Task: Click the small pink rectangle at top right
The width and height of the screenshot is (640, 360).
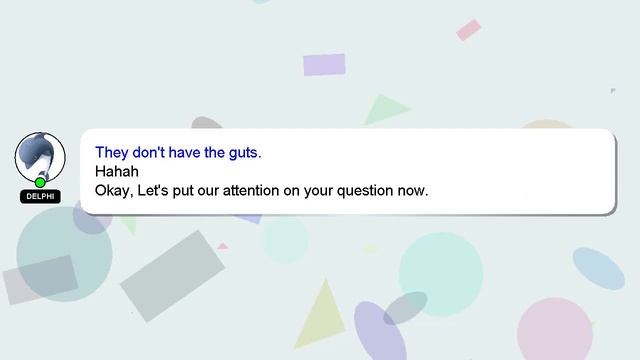Action: tap(469, 30)
